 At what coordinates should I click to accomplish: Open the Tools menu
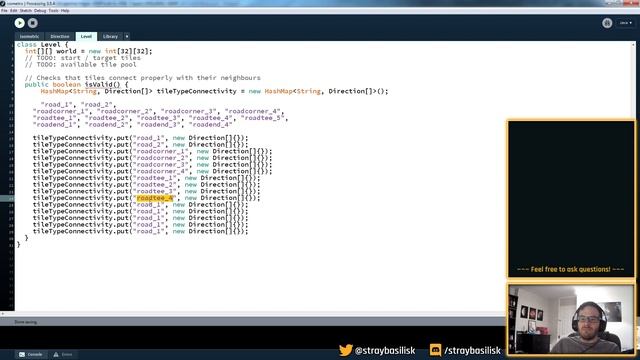click(53, 11)
